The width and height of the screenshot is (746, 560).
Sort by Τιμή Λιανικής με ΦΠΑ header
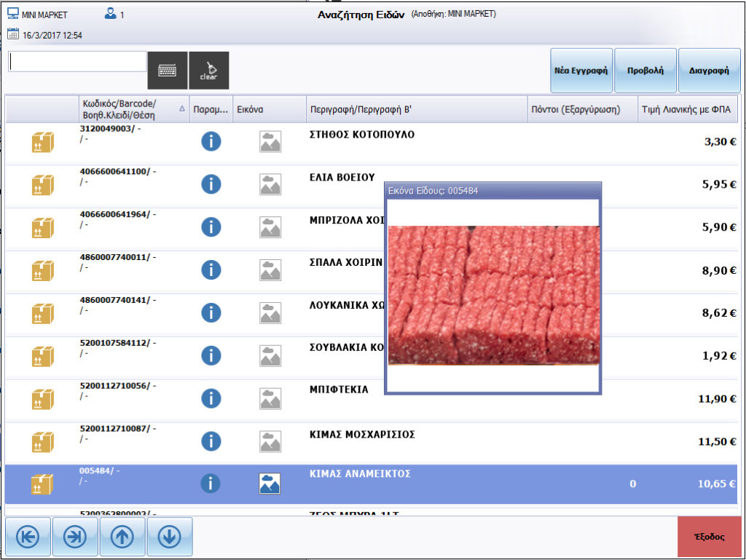[688, 110]
